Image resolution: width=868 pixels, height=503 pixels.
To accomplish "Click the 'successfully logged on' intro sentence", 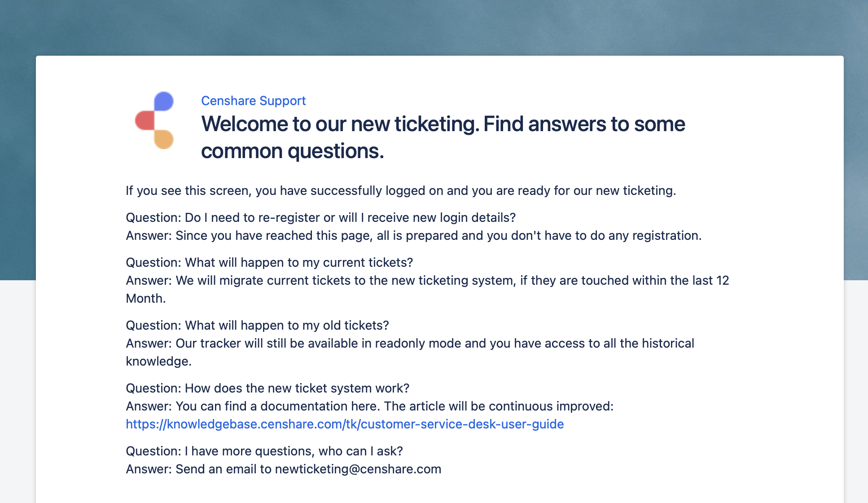I will point(401,190).
